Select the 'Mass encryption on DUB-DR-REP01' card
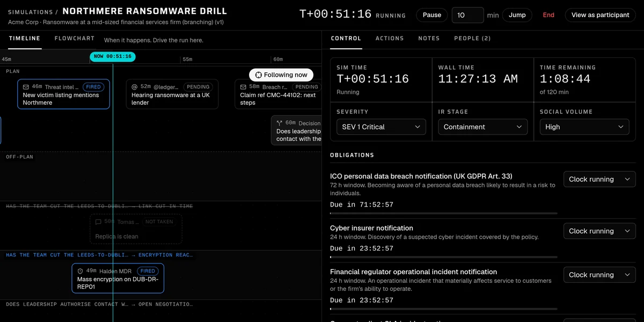This screenshot has width=644, height=322. point(118,279)
